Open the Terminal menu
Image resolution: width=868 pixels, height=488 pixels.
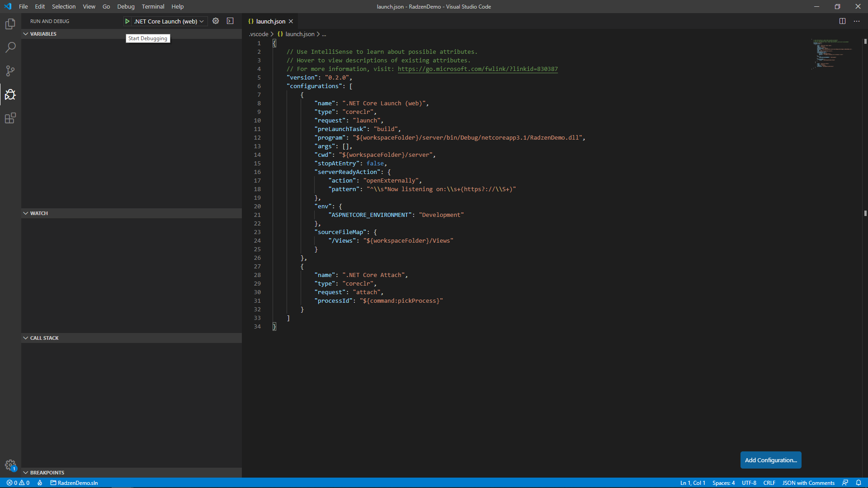click(153, 6)
